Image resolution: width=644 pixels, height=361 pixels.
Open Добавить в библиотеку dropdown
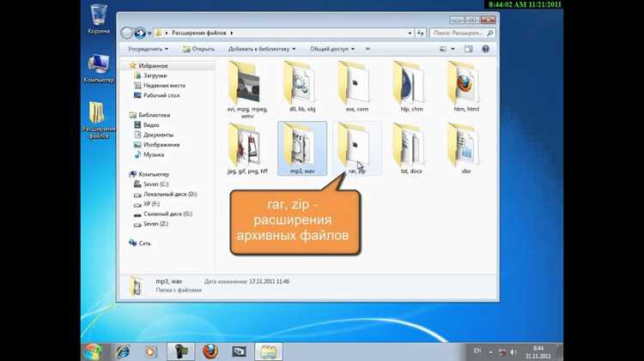[262, 49]
